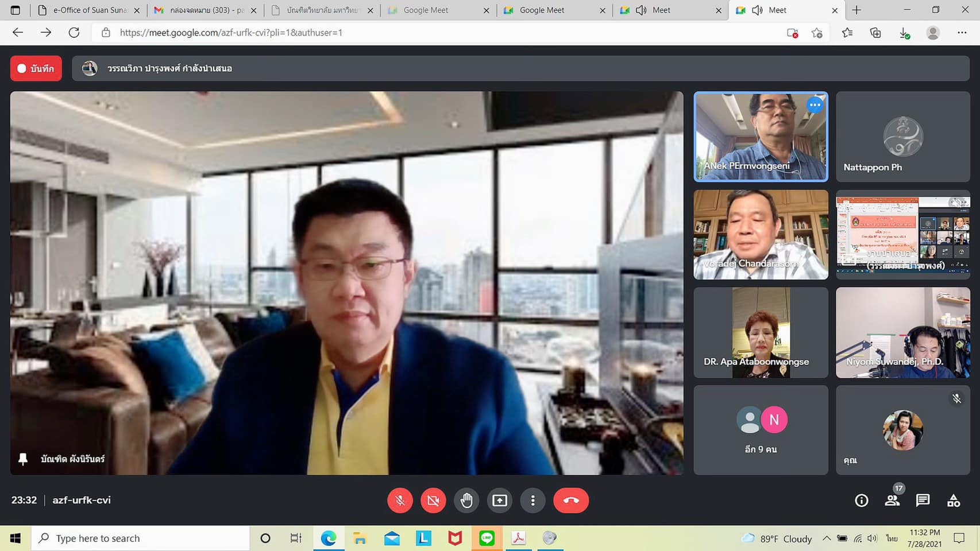Image resolution: width=980 pixels, height=551 pixels.
Task: Open the activities shapes icon
Action: tap(954, 500)
